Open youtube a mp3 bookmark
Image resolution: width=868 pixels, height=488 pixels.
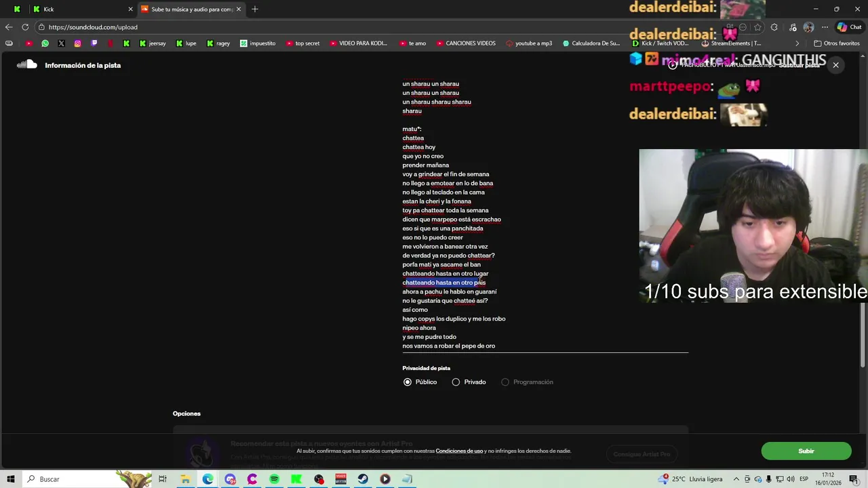529,43
